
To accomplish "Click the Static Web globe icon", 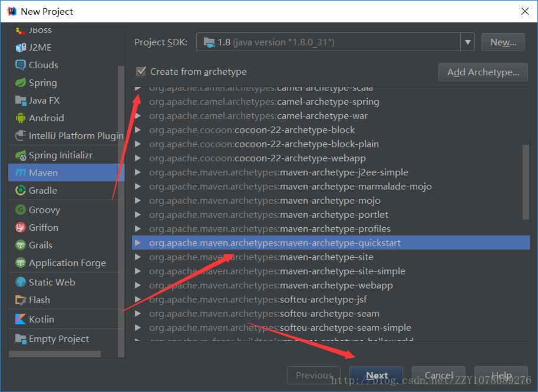I will tap(21, 282).
